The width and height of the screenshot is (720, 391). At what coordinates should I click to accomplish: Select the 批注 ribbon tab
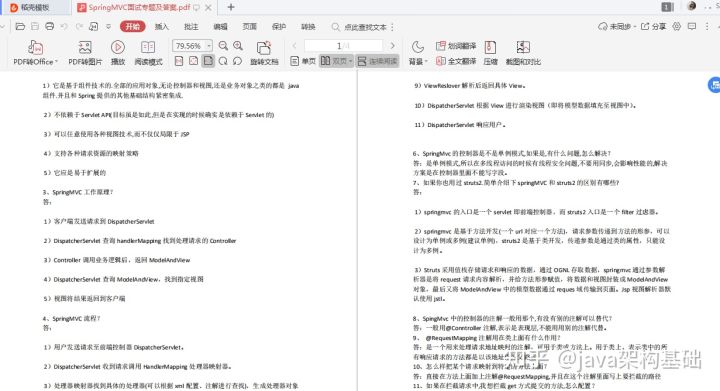(191, 27)
